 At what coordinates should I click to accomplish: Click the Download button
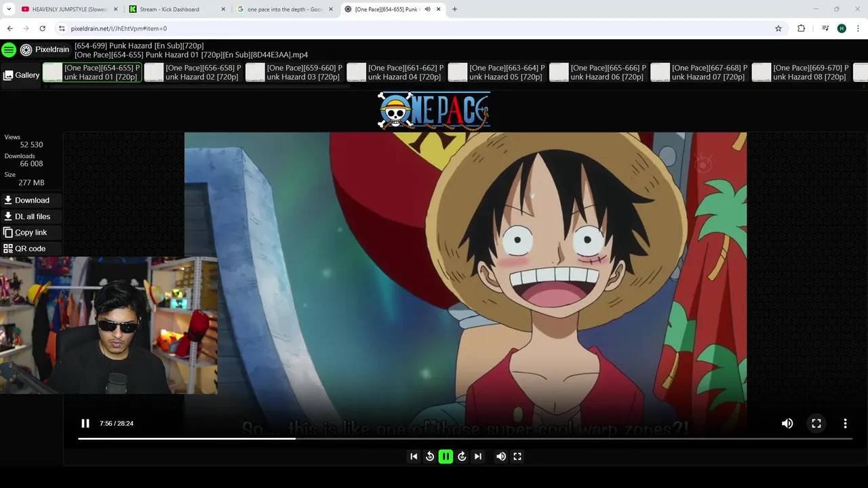click(x=31, y=200)
